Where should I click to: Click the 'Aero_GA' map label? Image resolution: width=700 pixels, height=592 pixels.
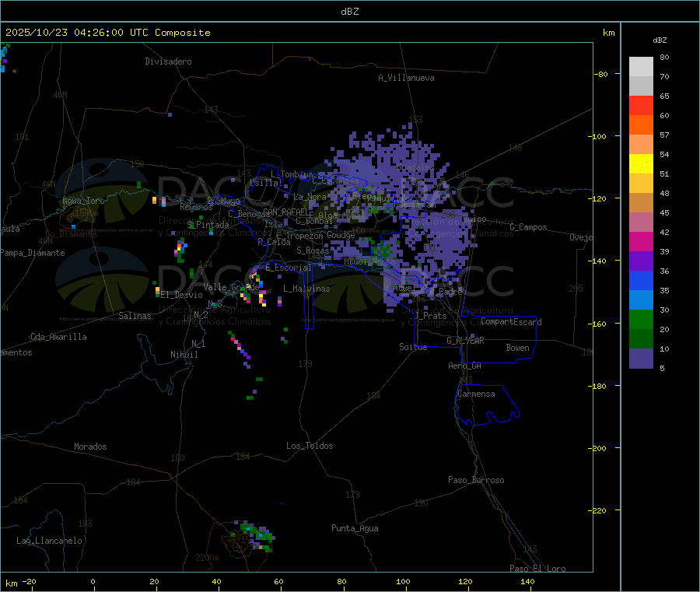tap(465, 366)
